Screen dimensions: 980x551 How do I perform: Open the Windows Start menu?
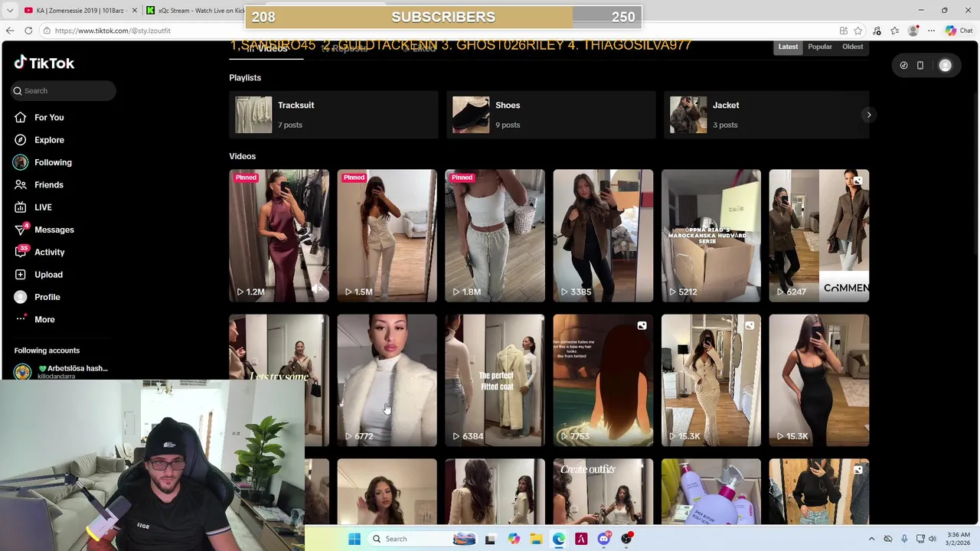click(x=354, y=539)
